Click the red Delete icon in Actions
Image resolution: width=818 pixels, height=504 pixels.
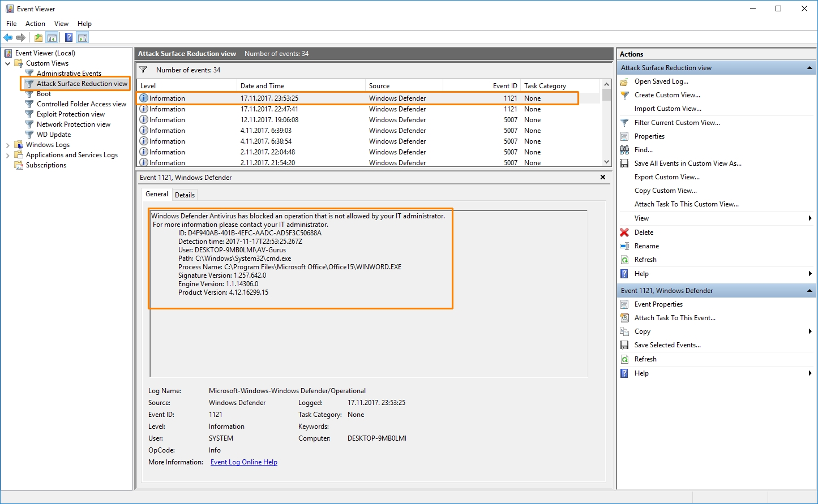click(624, 232)
